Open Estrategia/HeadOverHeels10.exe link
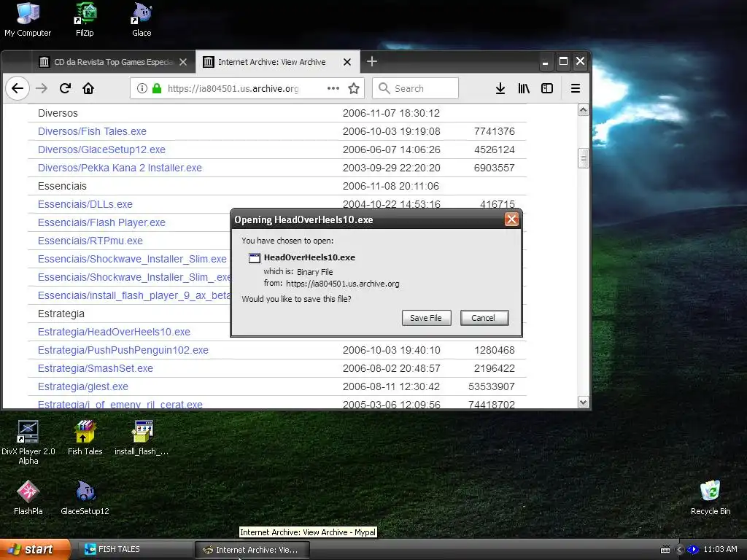The width and height of the screenshot is (747, 560). (x=114, y=332)
